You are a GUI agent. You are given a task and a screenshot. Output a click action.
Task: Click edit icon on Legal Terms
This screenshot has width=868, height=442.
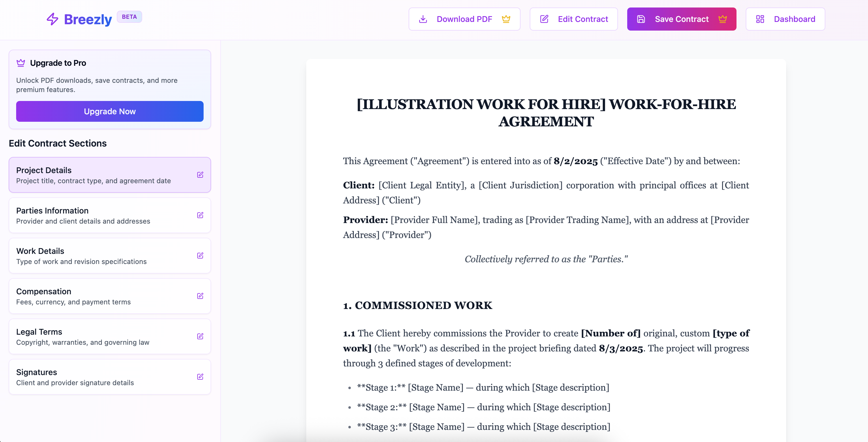point(200,336)
